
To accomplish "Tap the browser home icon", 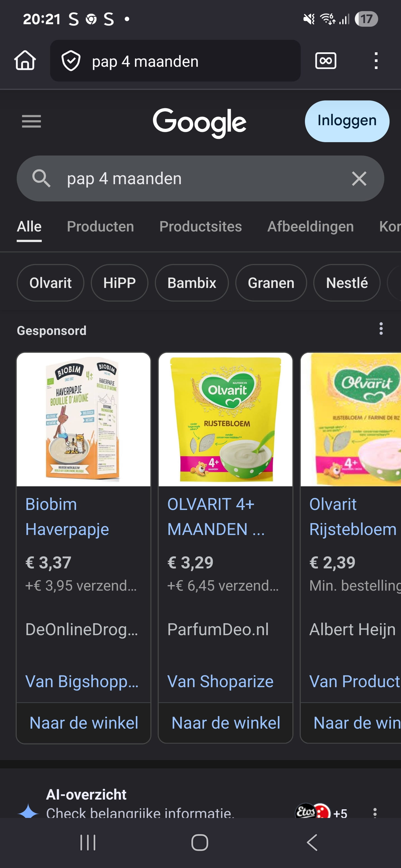I will pos(25,61).
